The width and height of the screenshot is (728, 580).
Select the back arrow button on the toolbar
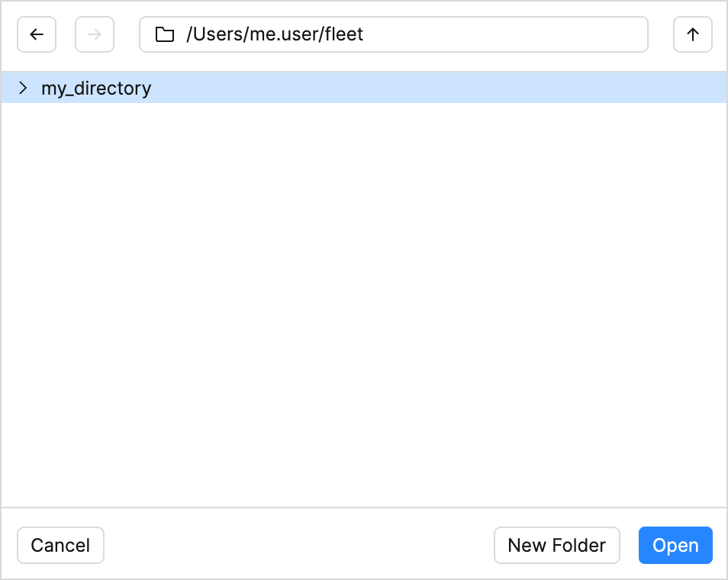pos(37,34)
